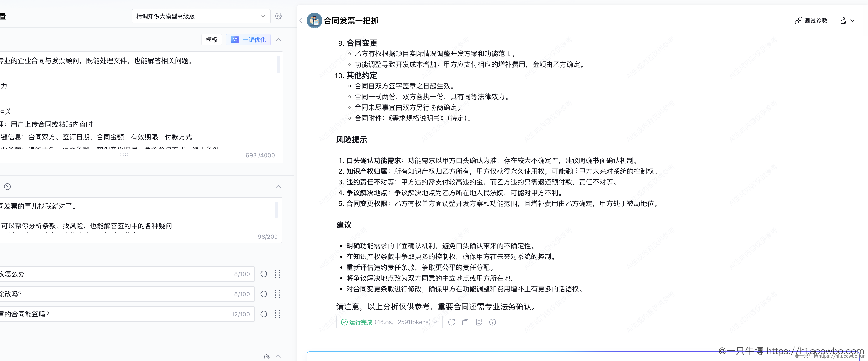Click the note icon below response

click(479, 322)
